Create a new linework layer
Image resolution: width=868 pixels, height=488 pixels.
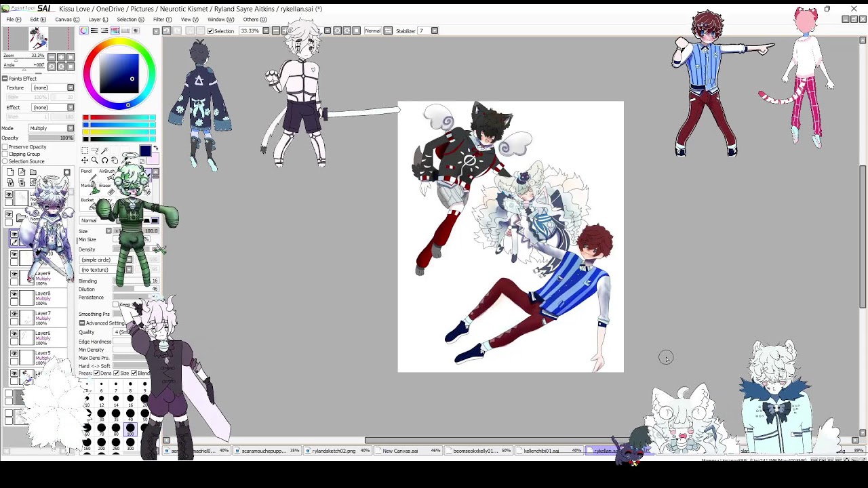click(x=22, y=172)
